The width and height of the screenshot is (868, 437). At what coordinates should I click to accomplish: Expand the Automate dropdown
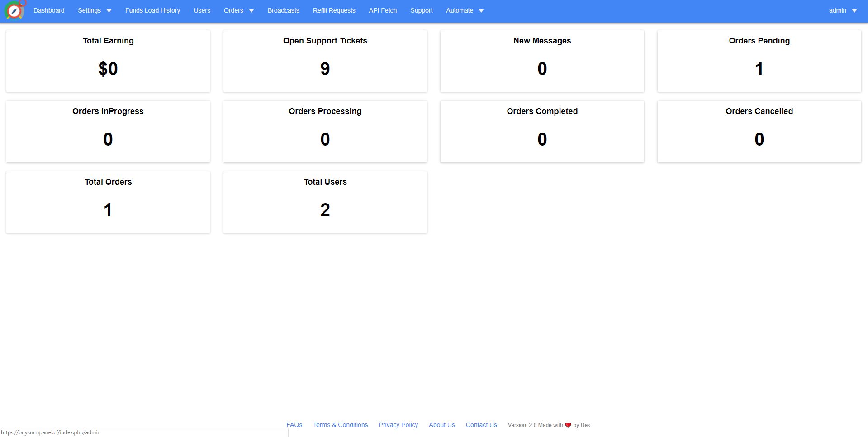pyautogui.click(x=465, y=10)
